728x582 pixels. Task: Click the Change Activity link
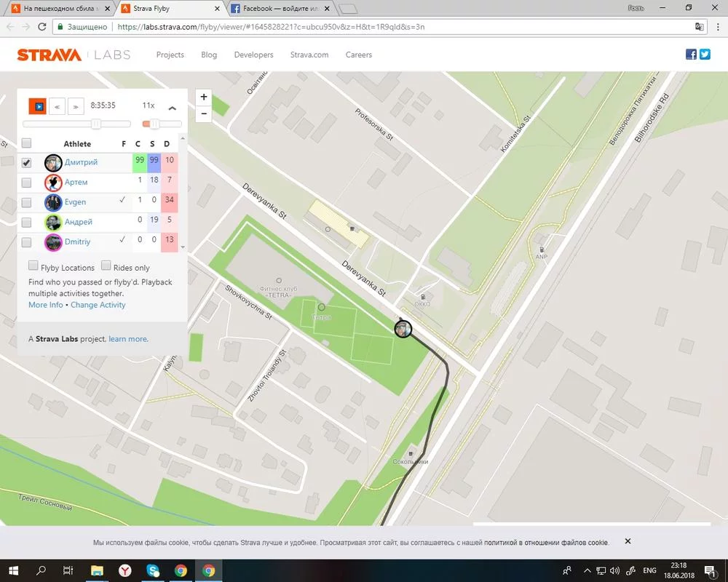tap(98, 305)
